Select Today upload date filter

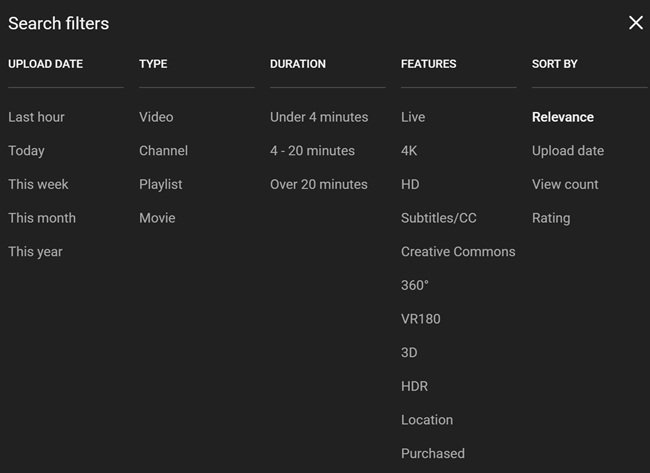pyautogui.click(x=26, y=151)
